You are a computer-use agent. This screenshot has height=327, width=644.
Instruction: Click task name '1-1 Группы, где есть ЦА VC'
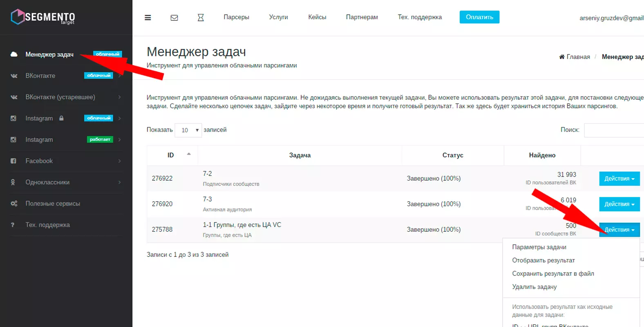pos(242,225)
